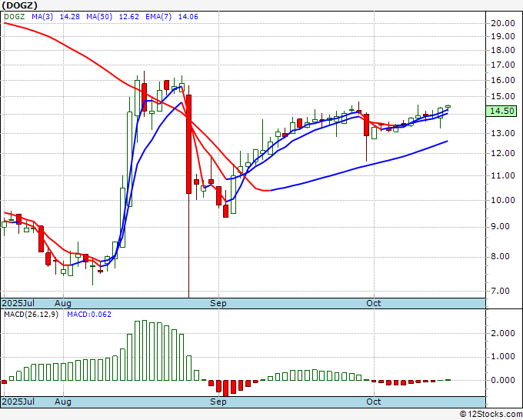Click the (DOGZ) chart title
523x420 pixels.
[19, 5]
